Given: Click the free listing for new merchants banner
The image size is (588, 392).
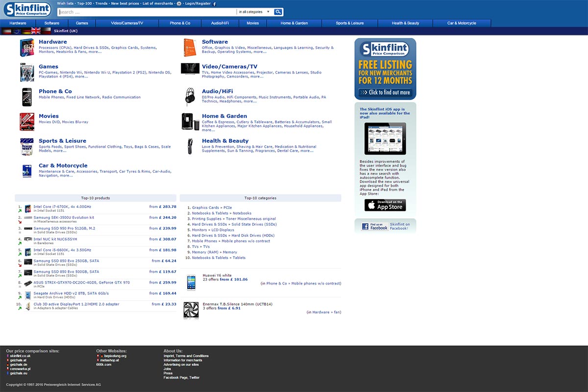Looking at the screenshot, I should click(x=385, y=69).
